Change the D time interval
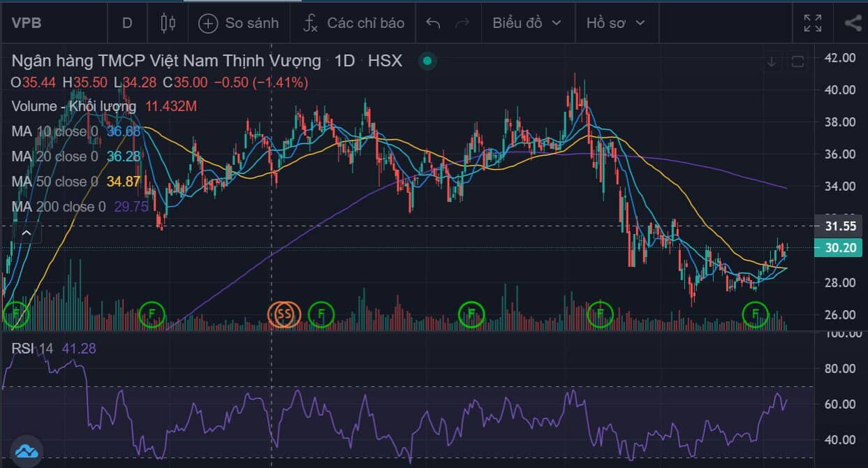 click(x=127, y=23)
